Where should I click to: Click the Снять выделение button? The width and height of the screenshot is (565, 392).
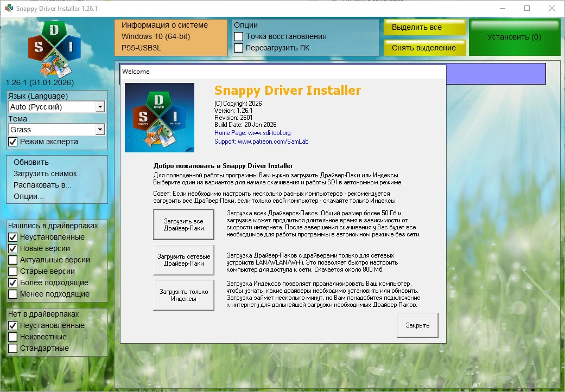point(424,48)
